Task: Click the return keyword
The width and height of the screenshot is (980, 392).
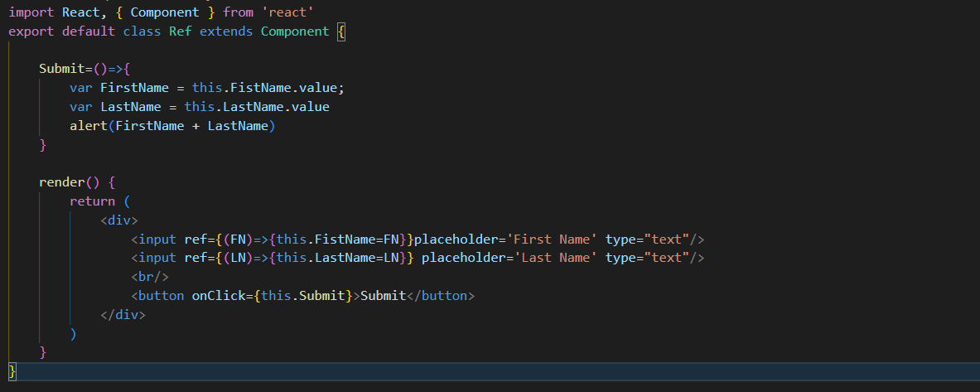Action: (x=93, y=201)
